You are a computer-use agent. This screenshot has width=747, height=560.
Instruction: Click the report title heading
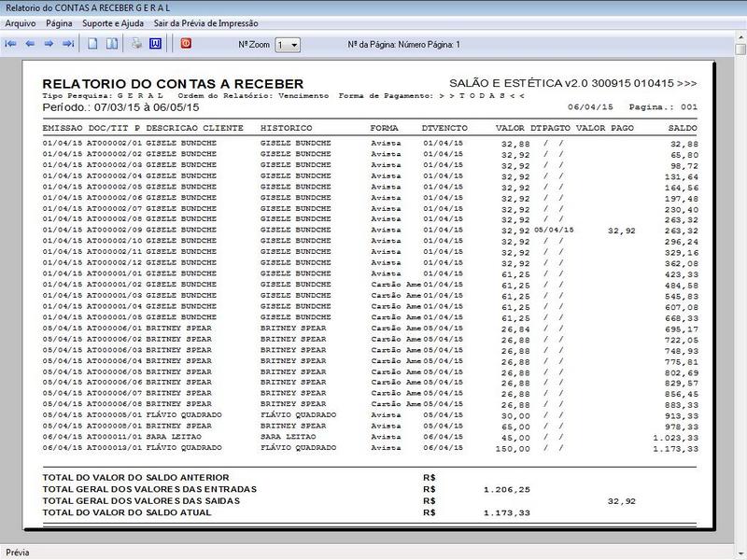[x=173, y=82]
